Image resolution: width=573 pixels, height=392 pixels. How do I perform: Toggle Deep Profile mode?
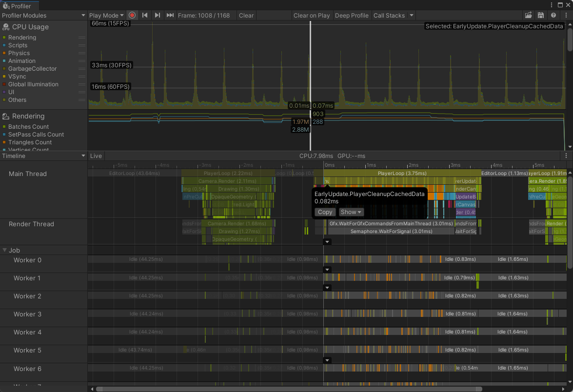352,16
